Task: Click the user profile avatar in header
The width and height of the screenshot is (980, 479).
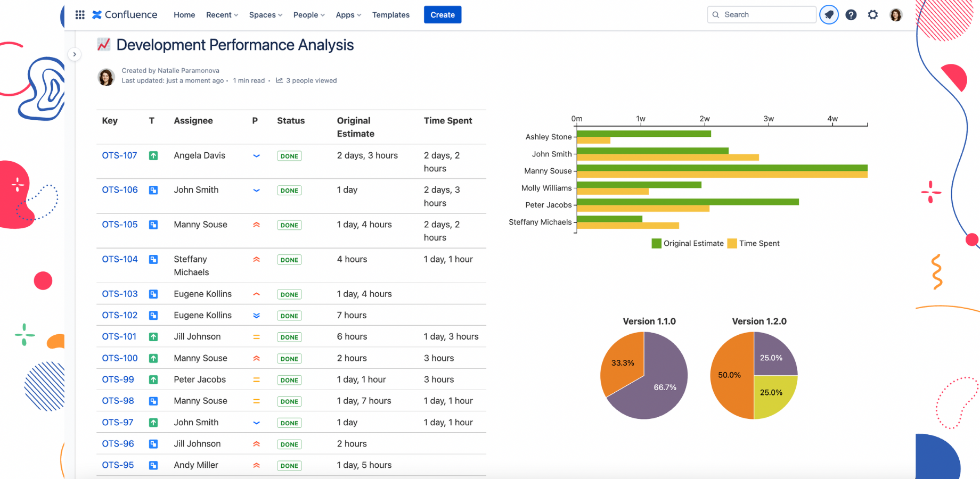Action: pos(896,15)
